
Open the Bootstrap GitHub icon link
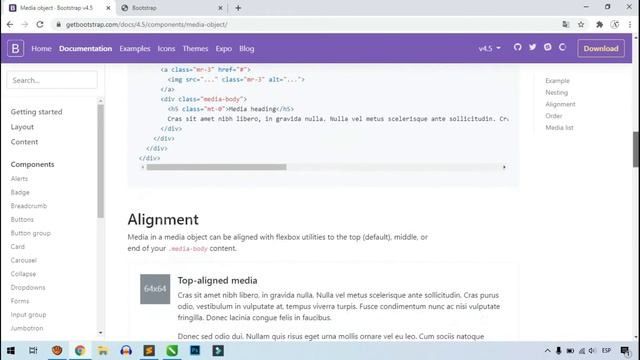click(x=518, y=47)
